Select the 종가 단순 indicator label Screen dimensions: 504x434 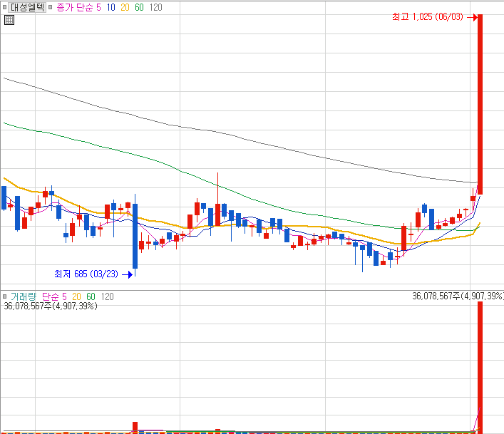(x=75, y=7)
